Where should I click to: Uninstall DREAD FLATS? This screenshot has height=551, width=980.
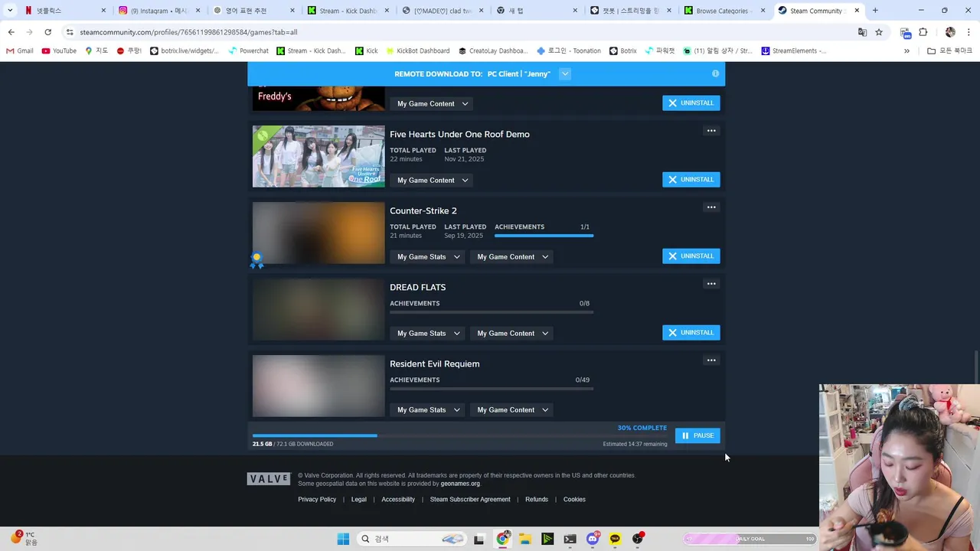691,332
